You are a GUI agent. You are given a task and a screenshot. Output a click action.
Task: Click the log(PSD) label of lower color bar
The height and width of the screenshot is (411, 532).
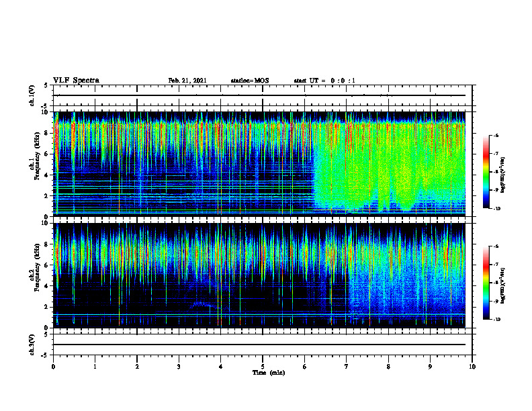pyautogui.click(x=503, y=285)
